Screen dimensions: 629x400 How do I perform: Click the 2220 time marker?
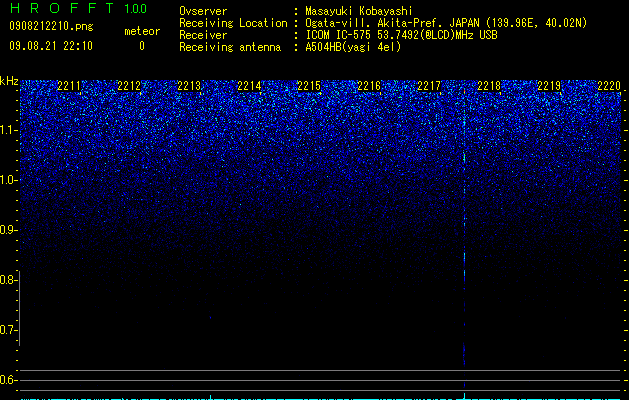coord(609,86)
